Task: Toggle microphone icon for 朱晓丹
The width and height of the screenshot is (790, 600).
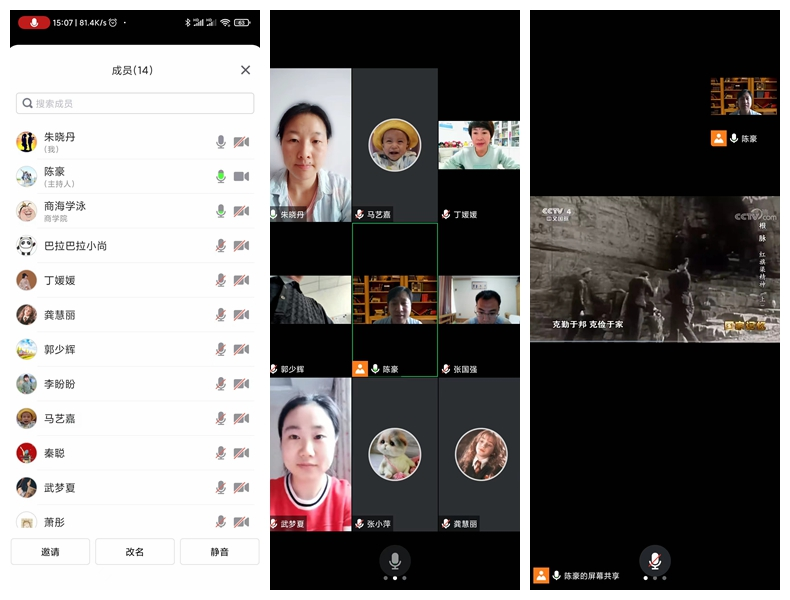Action: click(221, 142)
